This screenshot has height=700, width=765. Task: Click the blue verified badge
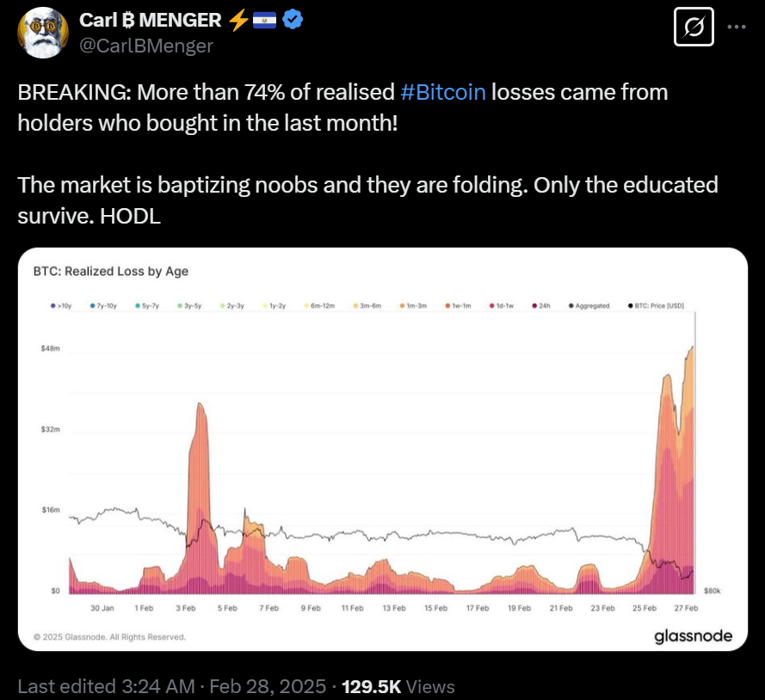[x=293, y=19]
